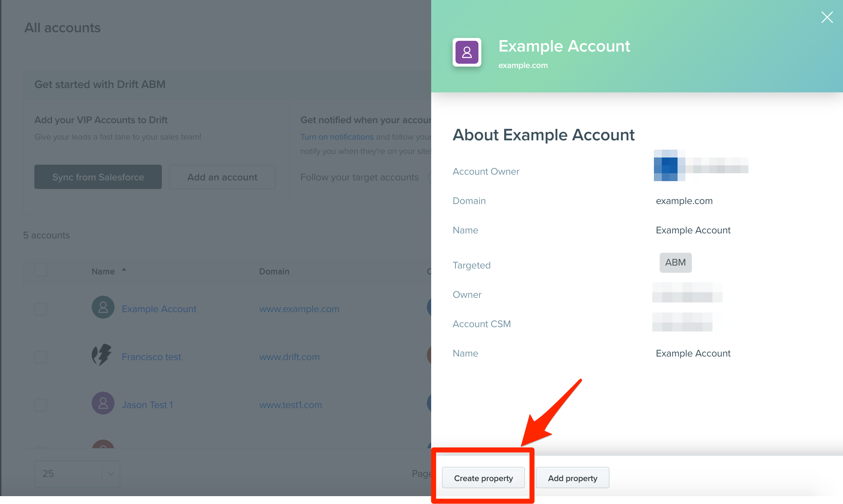Click Create property button
Viewport: 843px width, 504px height.
[x=483, y=478]
